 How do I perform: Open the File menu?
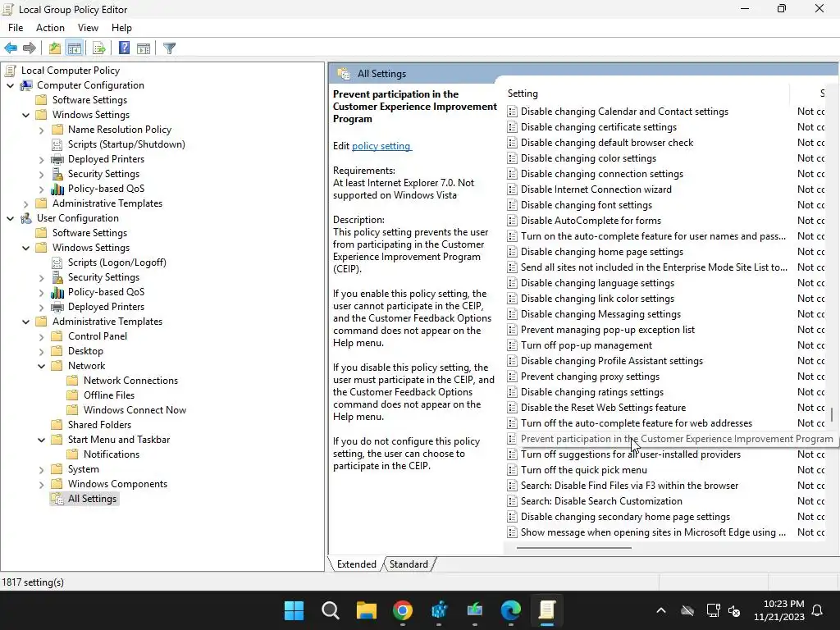click(x=16, y=28)
